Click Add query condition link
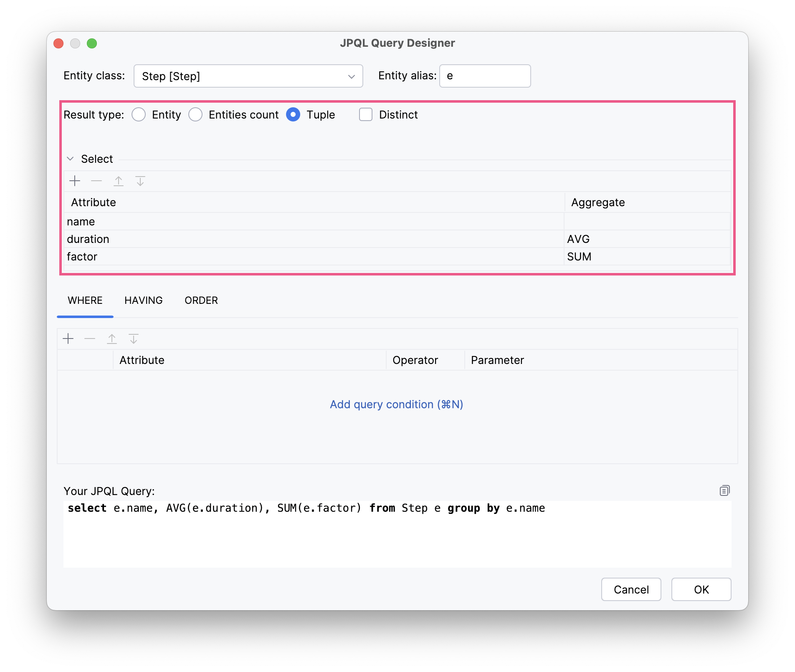Viewport: 795px width, 672px height. [396, 404]
